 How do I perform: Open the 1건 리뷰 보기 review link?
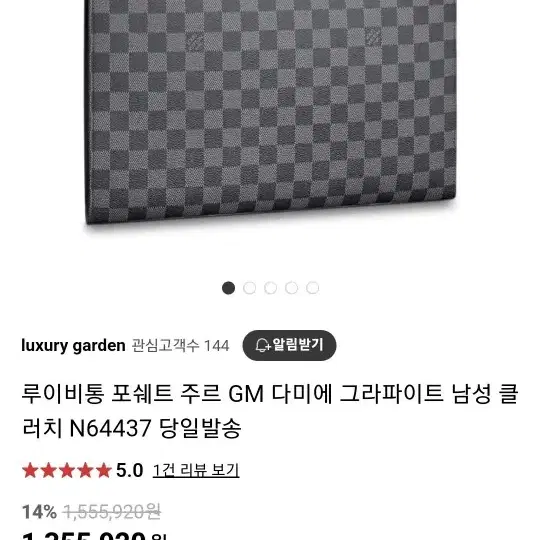click(196, 470)
